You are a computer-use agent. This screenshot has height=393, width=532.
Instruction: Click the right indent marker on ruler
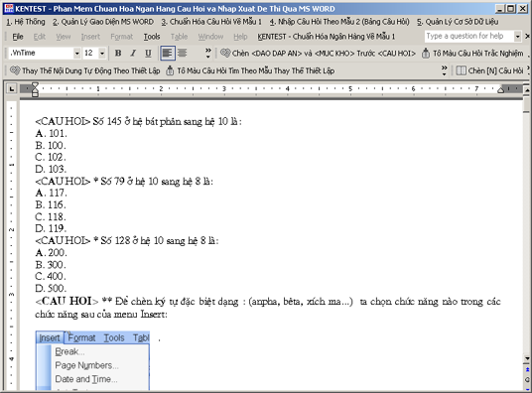[x=501, y=90]
